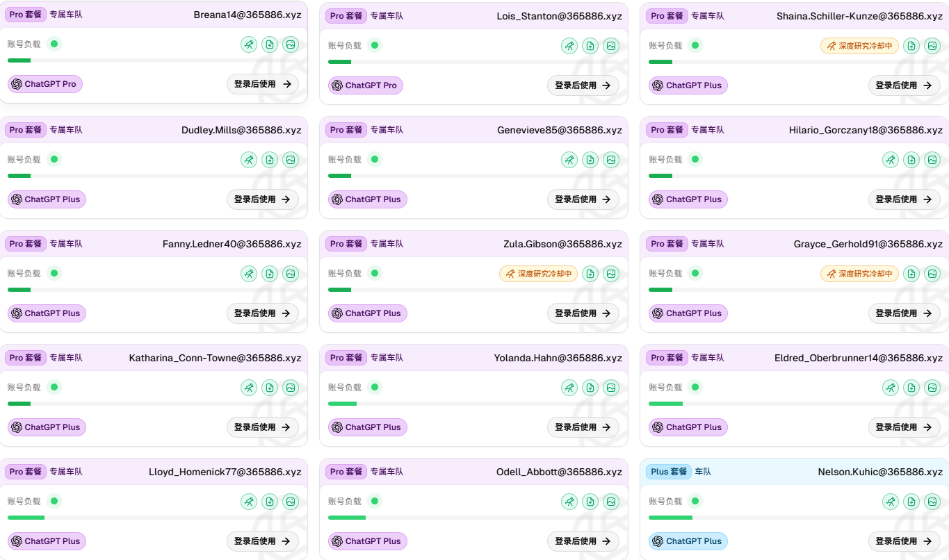Click 登录后使用 on Nelson.Kuhic's card
949x560 pixels.
[x=905, y=541]
